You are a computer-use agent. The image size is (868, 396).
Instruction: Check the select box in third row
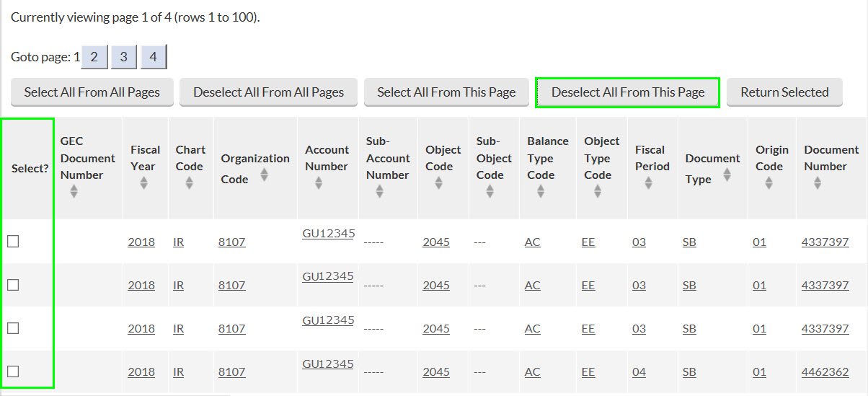point(13,328)
